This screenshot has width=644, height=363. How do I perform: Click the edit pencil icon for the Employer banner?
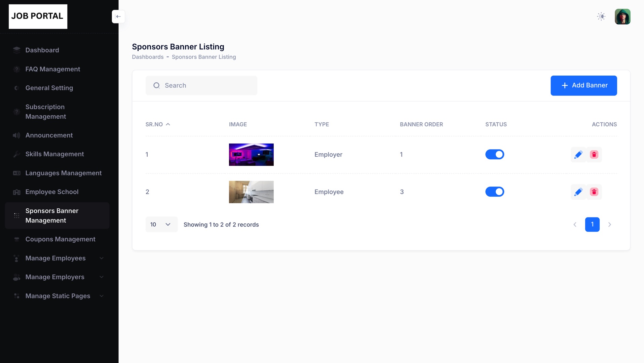(578, 155)
